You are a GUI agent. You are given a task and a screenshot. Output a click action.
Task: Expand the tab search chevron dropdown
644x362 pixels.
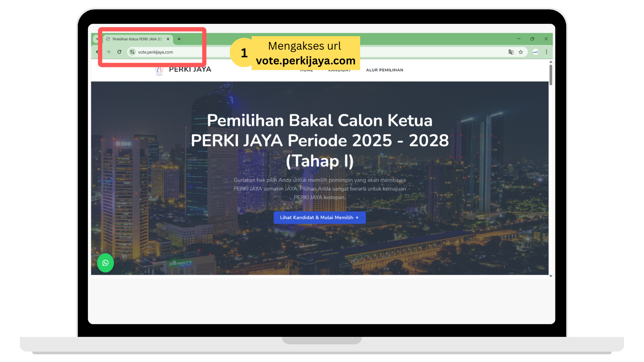(97, 39)
